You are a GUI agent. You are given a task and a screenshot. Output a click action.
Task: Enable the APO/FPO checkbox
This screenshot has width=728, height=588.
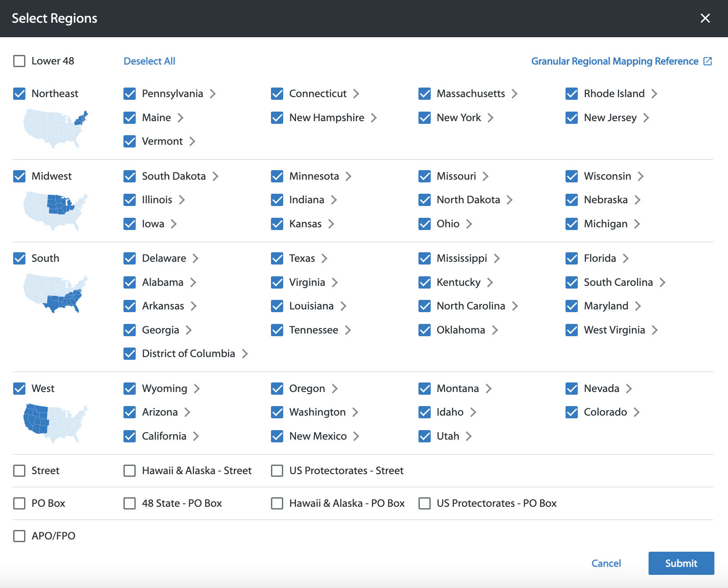click(19, 536)
